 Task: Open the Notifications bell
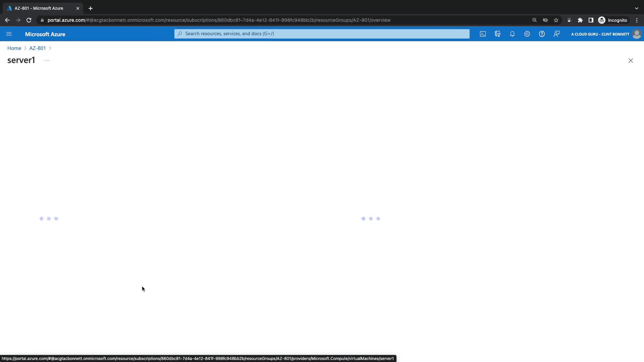[x=512, y=34]
